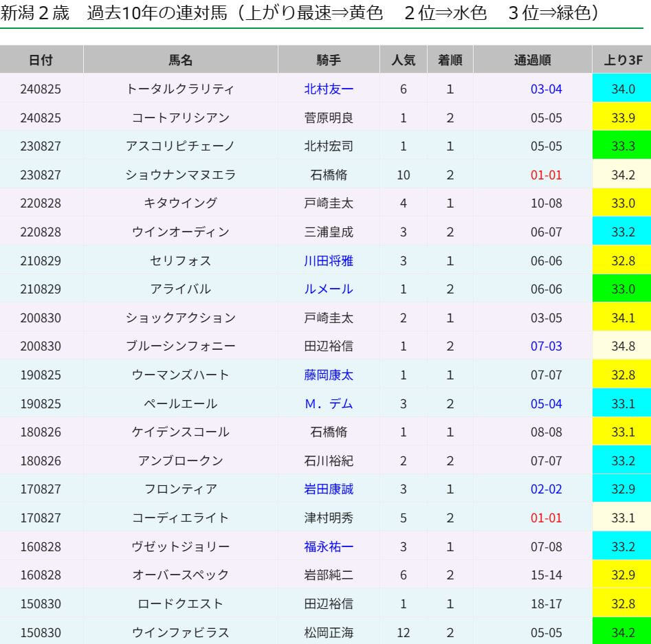Click jockey name 石川裕紀
Image resolution: width=651 pixels, height=644 pixels.
click(329, 460)
